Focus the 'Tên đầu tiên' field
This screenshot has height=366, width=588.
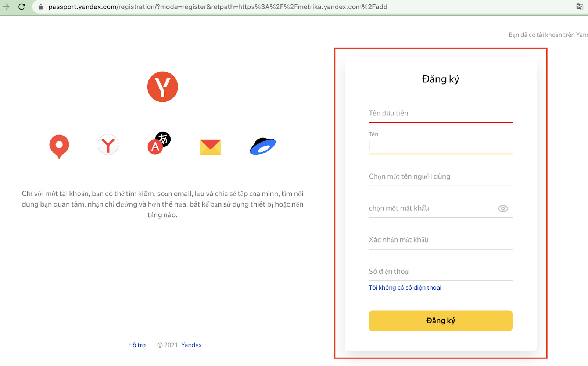[441, 114]
